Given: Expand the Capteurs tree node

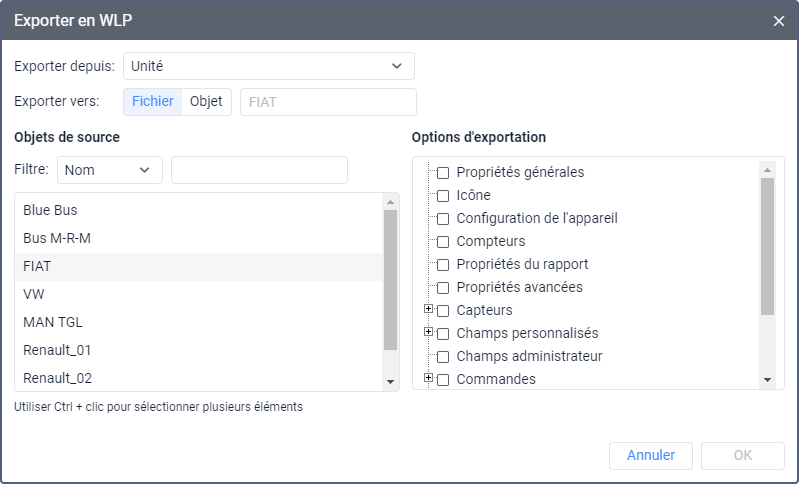Looking at the screenshot, I should click(429, 309).
